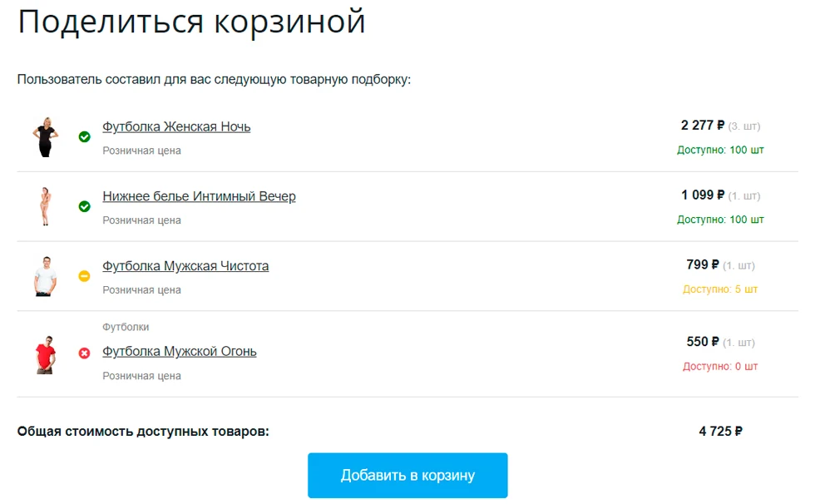Click price 1 099 ₽ of lingerie item
Viewport: 815px width, 504px height.
703,195
